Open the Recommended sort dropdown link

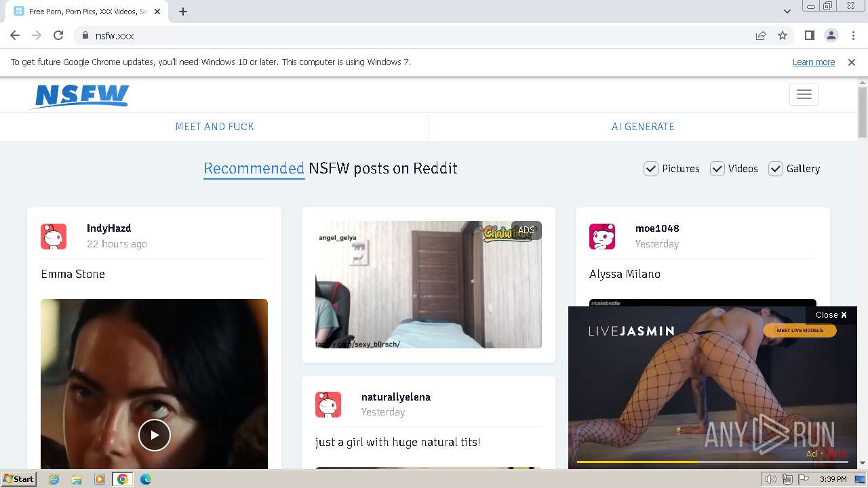tap(254, 169)
